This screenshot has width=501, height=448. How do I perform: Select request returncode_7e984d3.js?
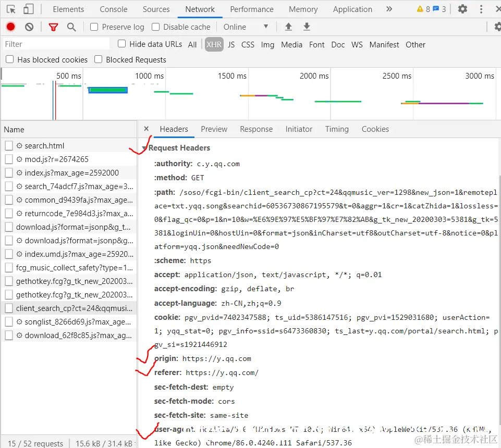[69, 213]
